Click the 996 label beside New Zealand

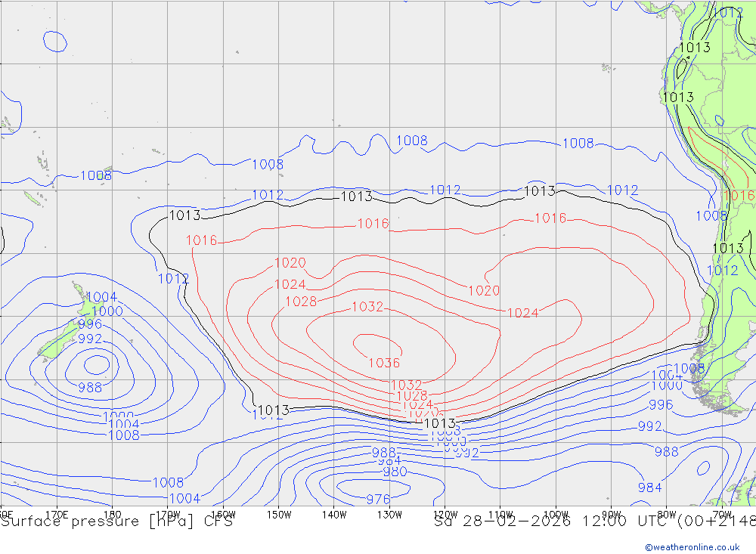coord(90,324)
